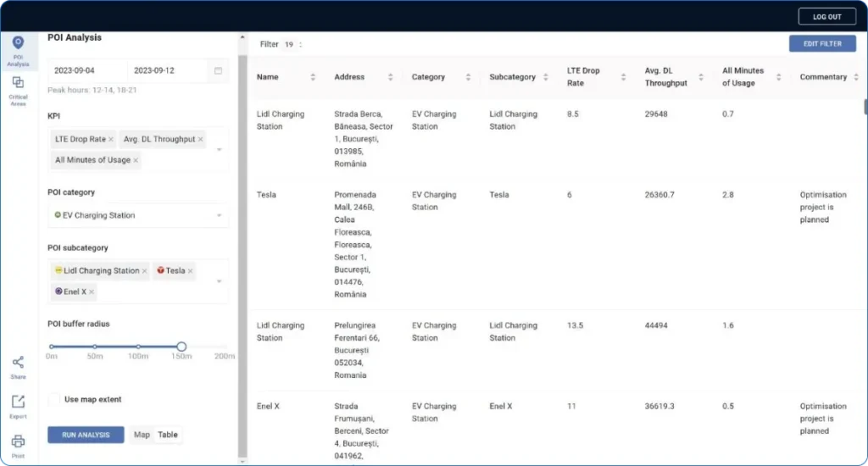The height and width of the screenshot is (466, 868).
Task: Remove the Tesla subcategory tag
Action: pyautogui.click(x=191, y=271)
